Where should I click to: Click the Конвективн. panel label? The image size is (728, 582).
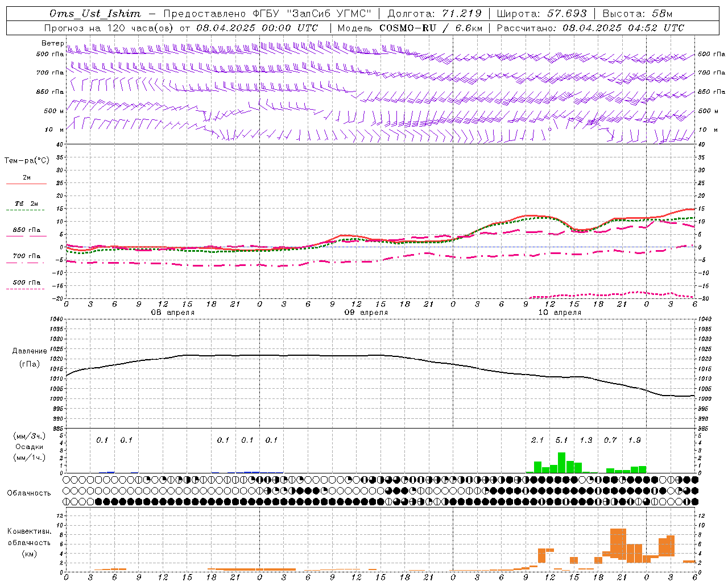(30, 531)
